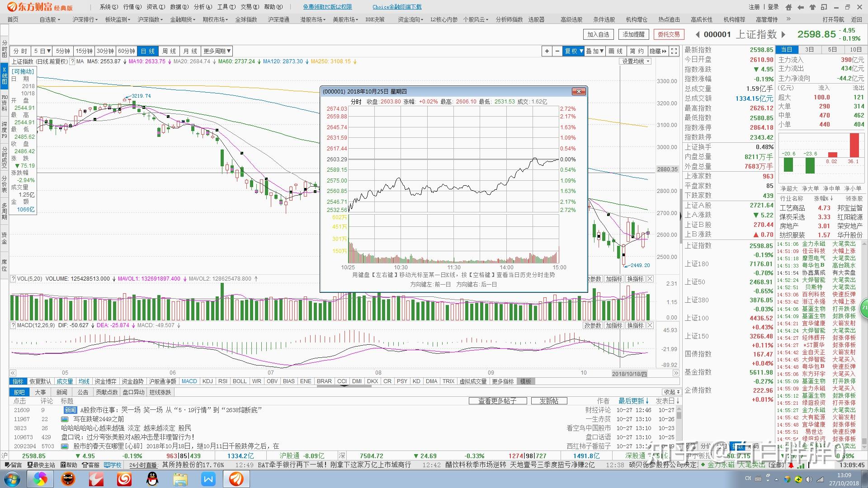Image resolution: width=868 pixels, height=488 pixels.
Task: Zoom out chart with minus button
Action: click(557, 51)
